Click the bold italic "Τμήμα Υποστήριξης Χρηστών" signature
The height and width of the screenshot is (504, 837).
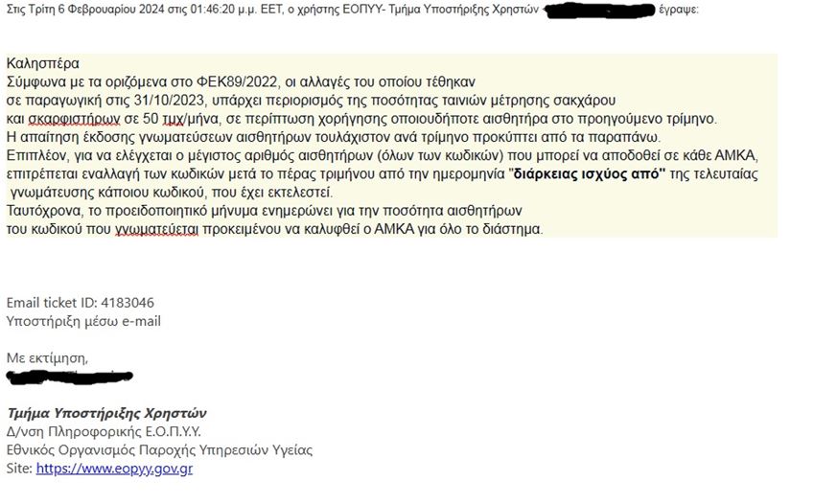tap(106, 413)
